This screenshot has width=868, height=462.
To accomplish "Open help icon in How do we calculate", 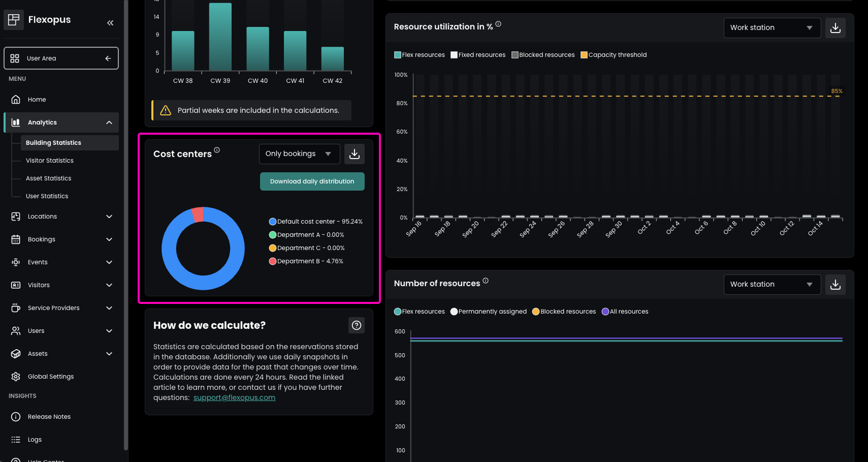I will click(x=357, y=325).
